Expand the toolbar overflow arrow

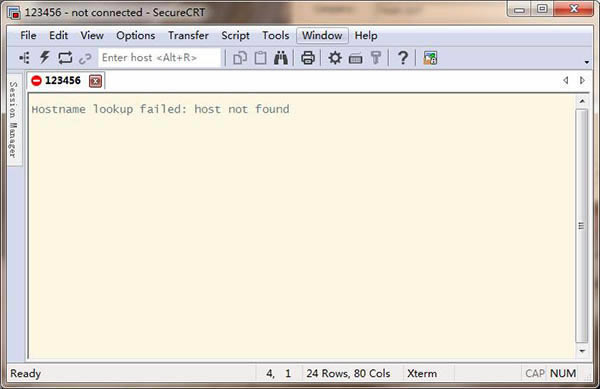tap(587, 62)
